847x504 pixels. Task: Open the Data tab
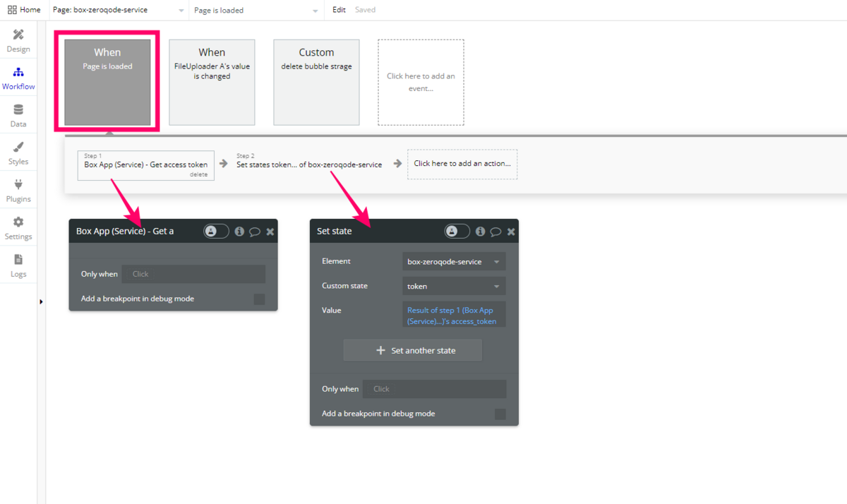point(18,116)
